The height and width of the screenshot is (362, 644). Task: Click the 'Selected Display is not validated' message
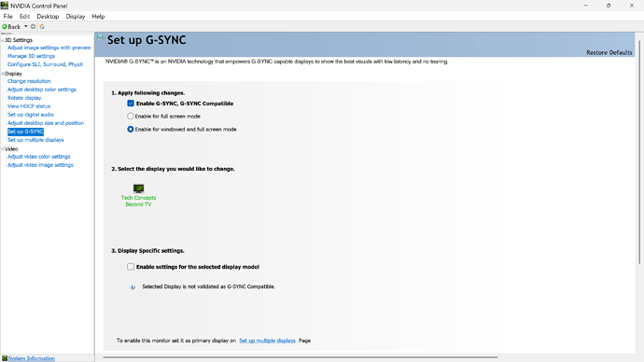tap(209, 286)
